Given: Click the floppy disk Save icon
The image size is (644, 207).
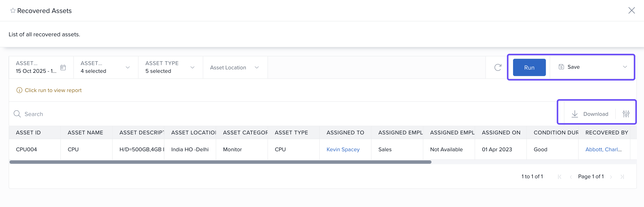Looking at the screenshot, I should pos(561,67).
